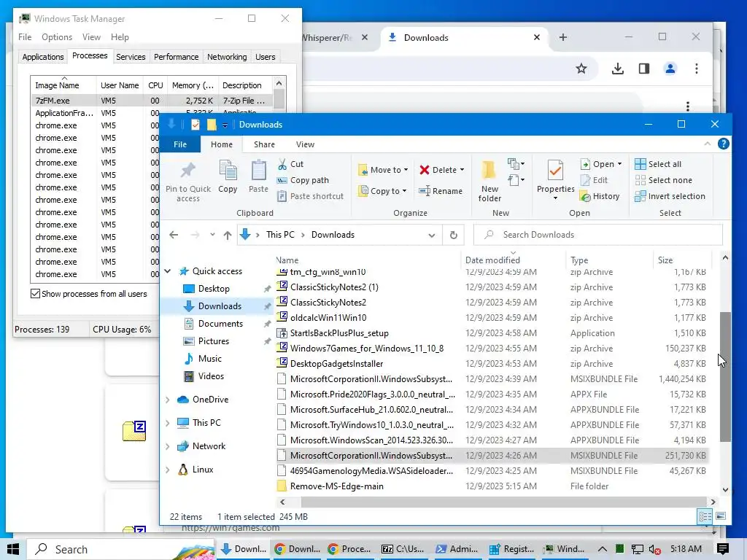Expand the Linux tree node
The height and width of the screenshot is (560, 747).
(168, 470)
